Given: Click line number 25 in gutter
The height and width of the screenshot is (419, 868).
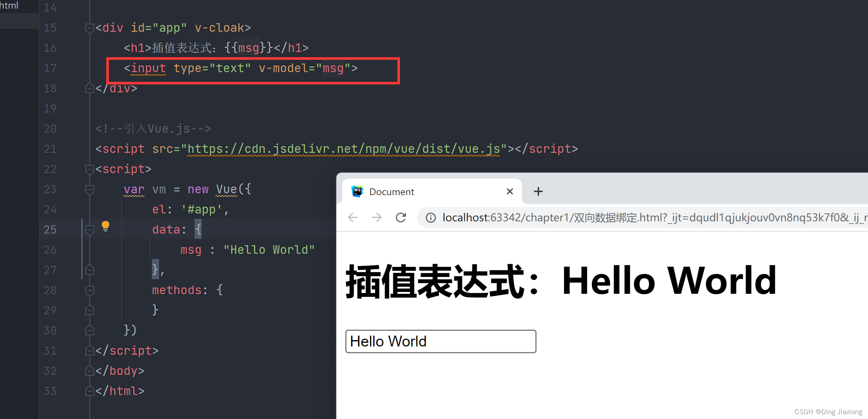Looking at the screenshot, I should [x=50, y=229].
